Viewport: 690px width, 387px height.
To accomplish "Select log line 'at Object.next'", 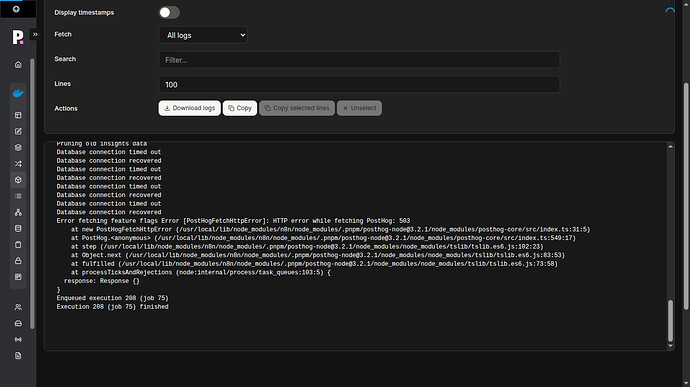I will (318, 255).
